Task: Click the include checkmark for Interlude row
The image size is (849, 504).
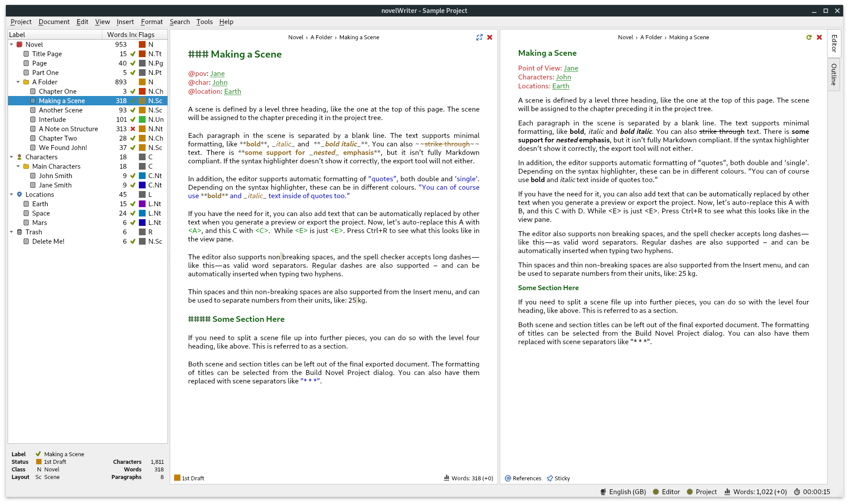Action: coord(133,120)
